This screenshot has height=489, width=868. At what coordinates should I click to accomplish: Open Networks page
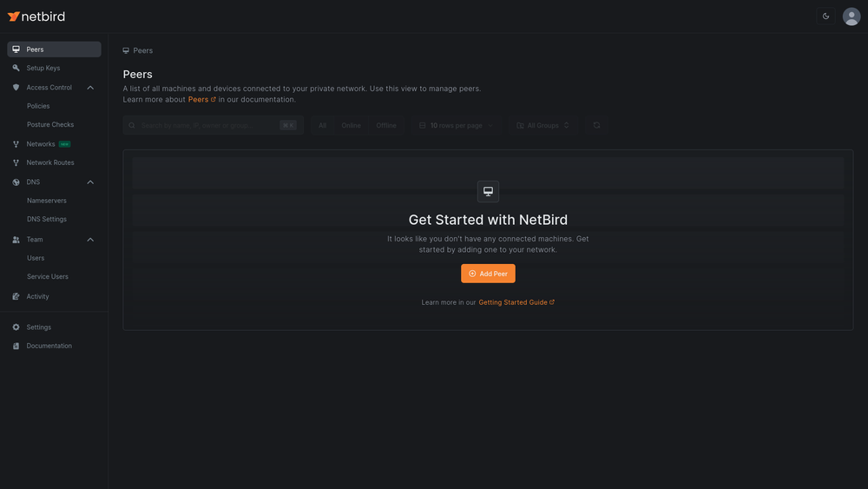[41, 144]
